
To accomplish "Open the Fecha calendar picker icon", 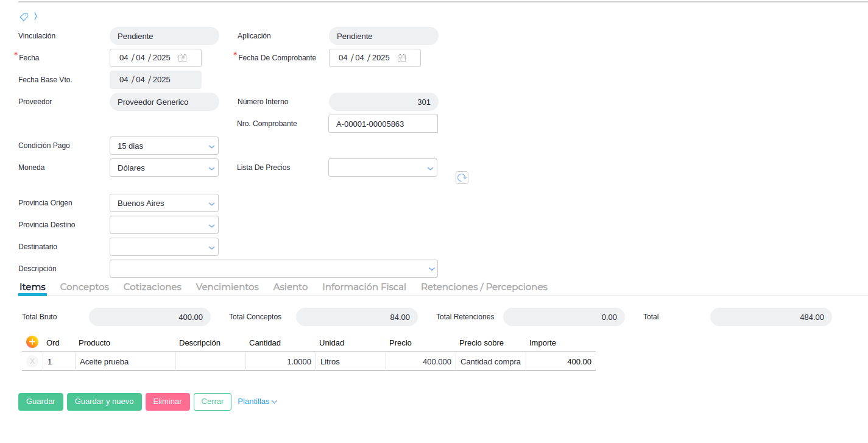I will [x=182, y=58].
